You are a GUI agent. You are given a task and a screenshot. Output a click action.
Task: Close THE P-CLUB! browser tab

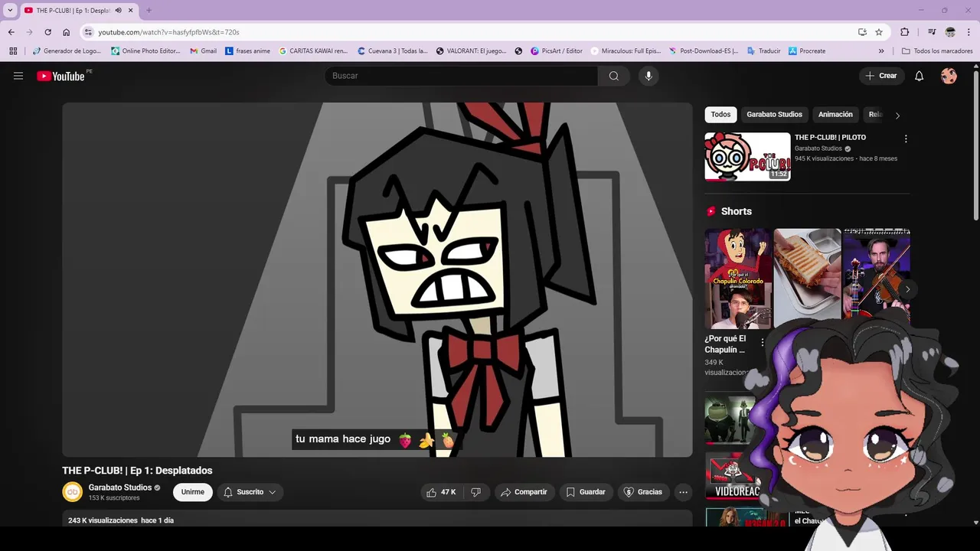point(131,11)
